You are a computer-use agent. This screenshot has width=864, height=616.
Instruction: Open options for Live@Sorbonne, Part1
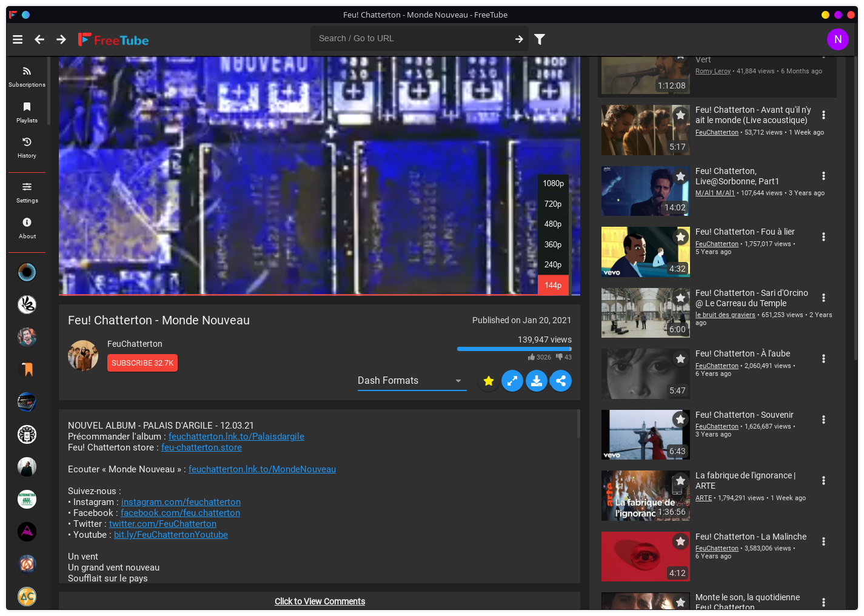(x=823, y=176)
